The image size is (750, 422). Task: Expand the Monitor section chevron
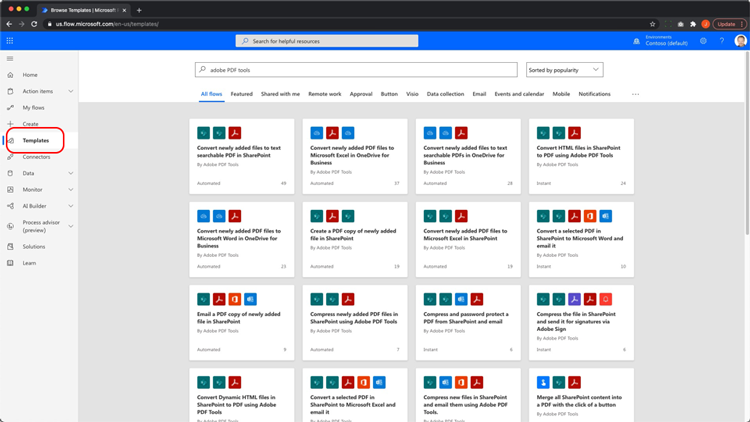pos(71,189)
